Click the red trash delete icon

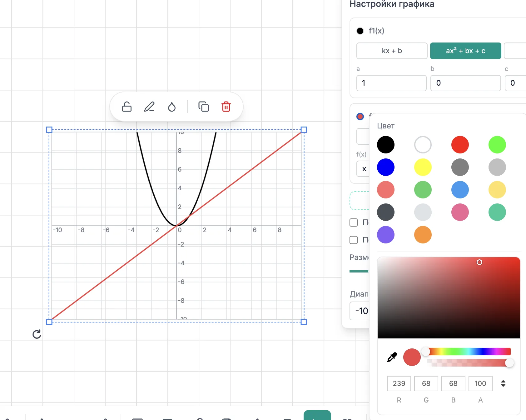(x=226, y=107)
